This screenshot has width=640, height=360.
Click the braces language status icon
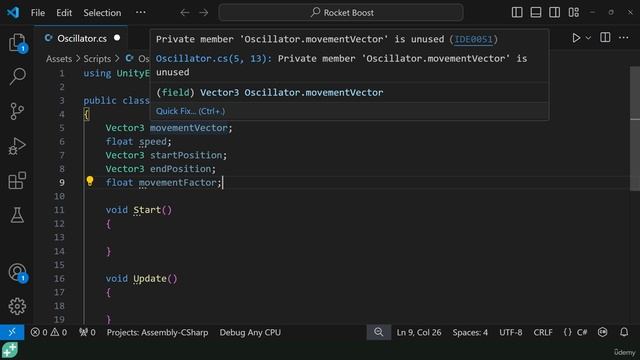coord(567,332)
